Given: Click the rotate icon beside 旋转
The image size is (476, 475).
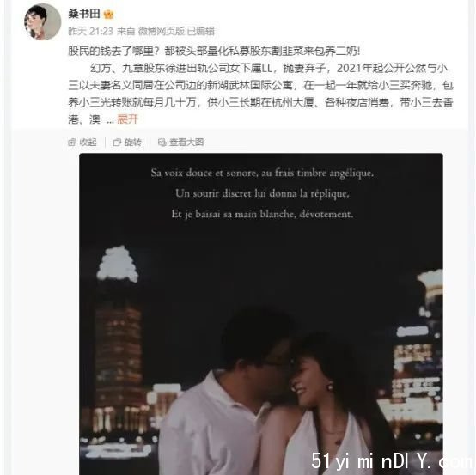Looking at the screenshot, I should [117, 142].
